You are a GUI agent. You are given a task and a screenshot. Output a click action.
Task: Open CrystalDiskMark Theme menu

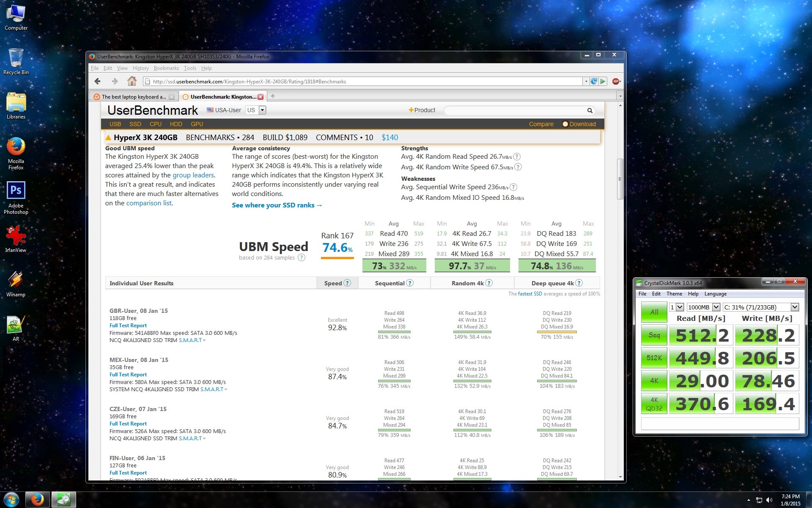tap(674, 294)
